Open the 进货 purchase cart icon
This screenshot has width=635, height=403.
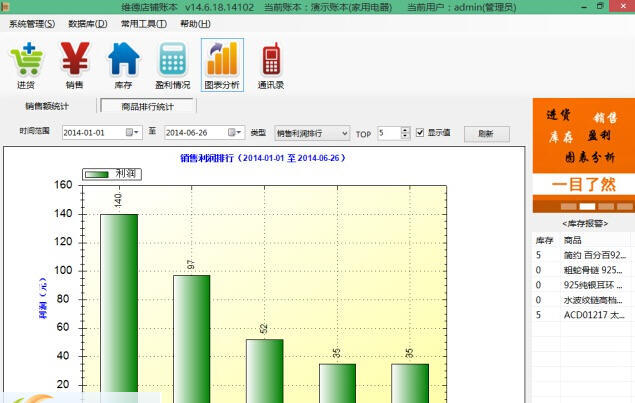pyautogui.click(x=27, y=61)
